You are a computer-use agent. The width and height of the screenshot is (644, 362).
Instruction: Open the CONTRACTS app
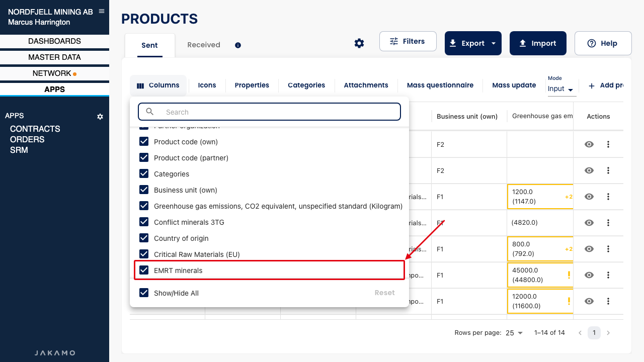(x=35, y=129)
